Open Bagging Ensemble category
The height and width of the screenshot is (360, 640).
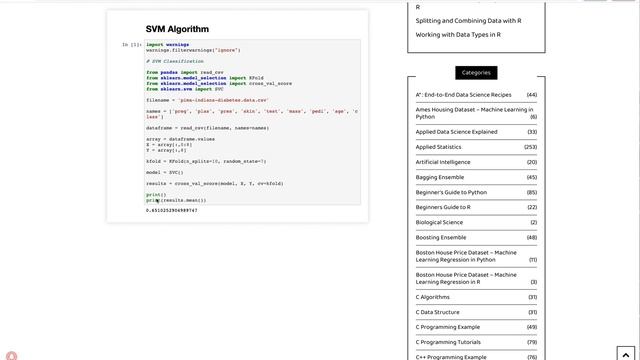[440, 177]
